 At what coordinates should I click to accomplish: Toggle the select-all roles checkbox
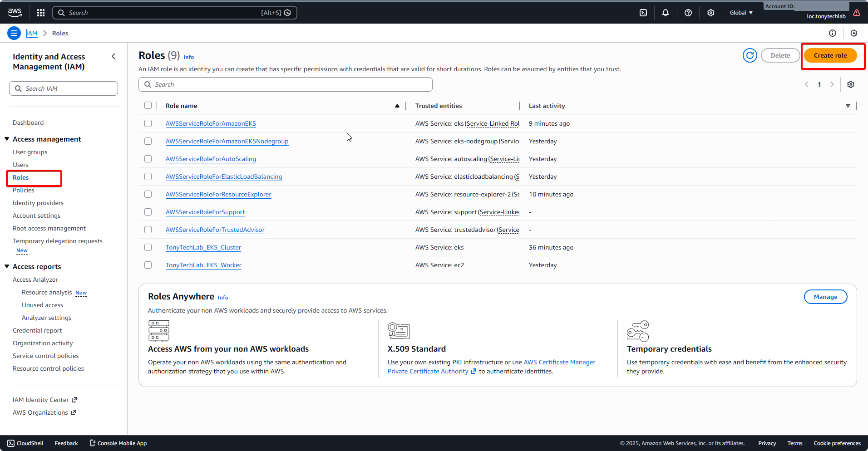(148, 105)
